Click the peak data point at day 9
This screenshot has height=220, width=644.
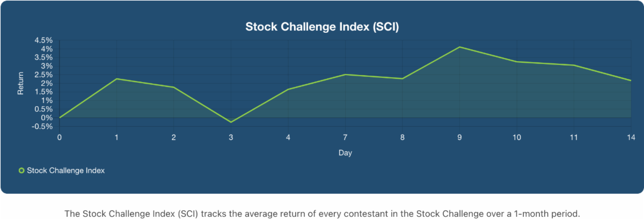coord(460,47)
